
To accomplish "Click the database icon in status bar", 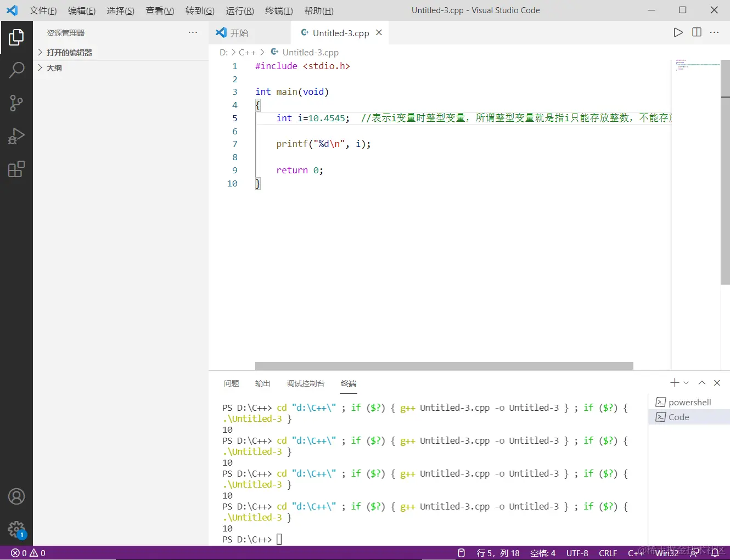I will click(461, 553).
